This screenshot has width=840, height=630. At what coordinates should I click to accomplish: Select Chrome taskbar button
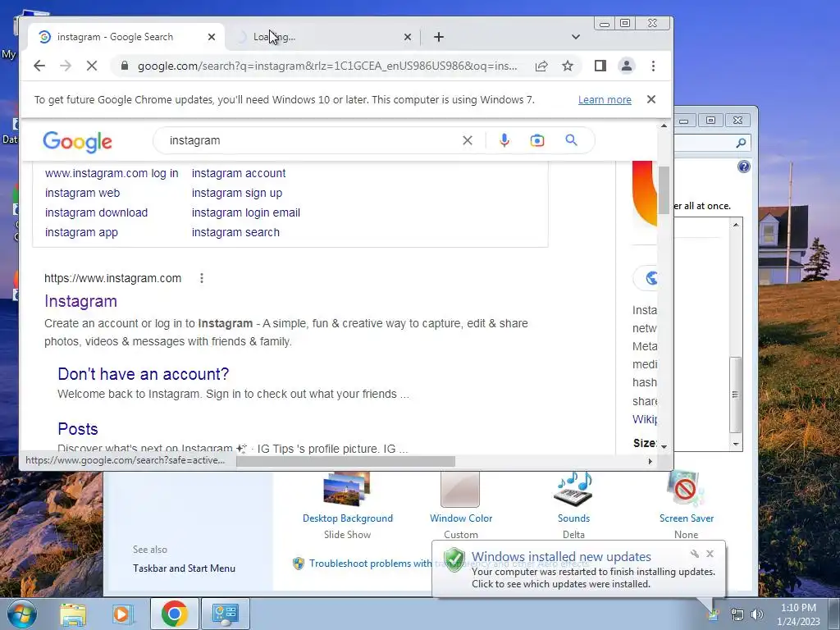pos(174,614)
